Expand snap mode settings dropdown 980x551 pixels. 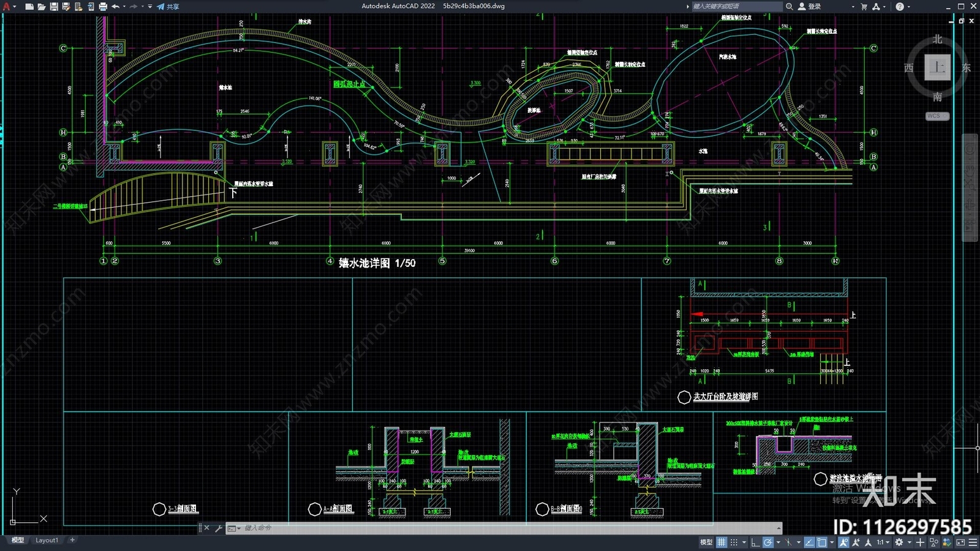pyautogui.click(x=744, y=542)
